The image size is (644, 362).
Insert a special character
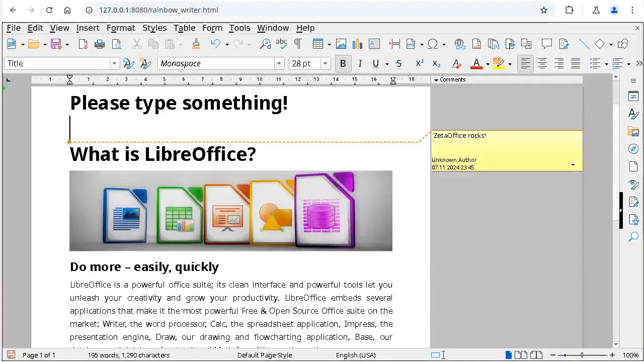[x=432, y=44]
